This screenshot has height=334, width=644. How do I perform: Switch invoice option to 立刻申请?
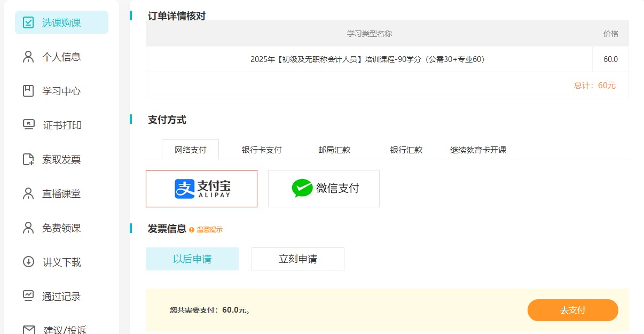(x=297, y=259)
